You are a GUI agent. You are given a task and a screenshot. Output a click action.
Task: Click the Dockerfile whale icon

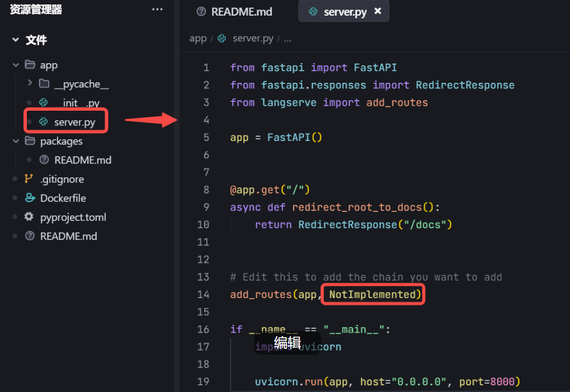(30, 198)
